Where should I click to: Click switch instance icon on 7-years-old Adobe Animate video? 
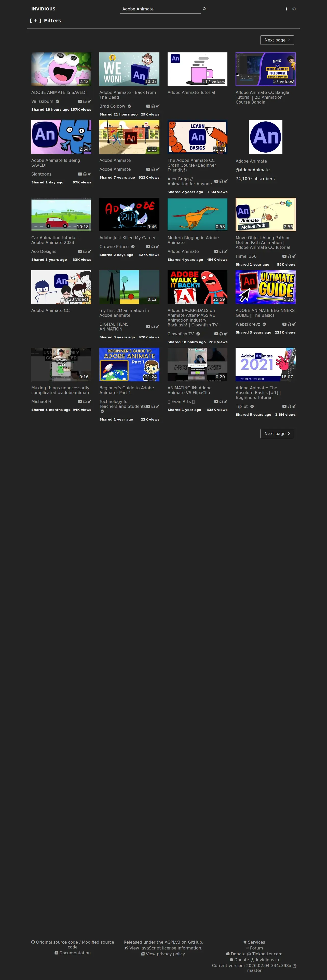158,169
